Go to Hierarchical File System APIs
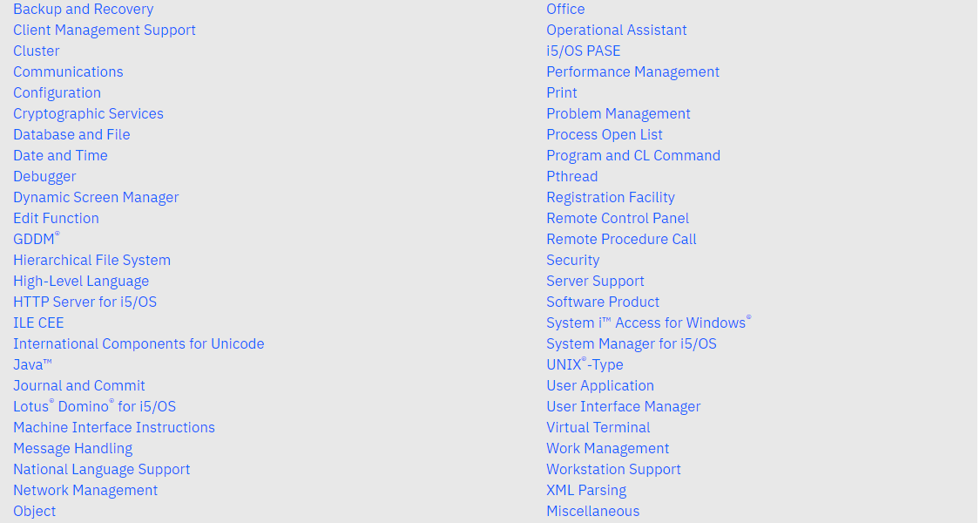 click(x=91, y=261)
